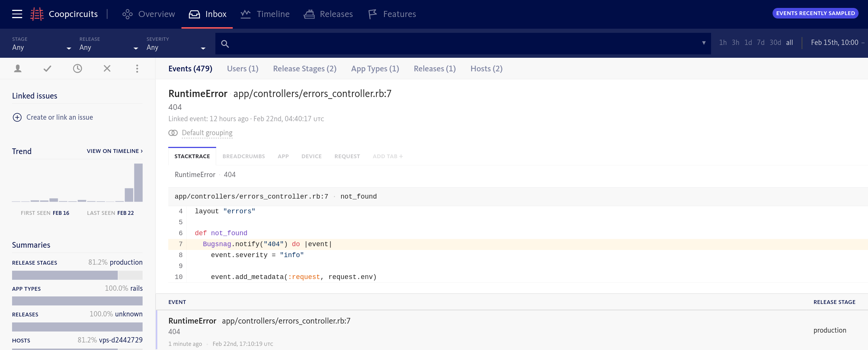The height and width of the screenshot is (350, 868).
Task: Switch to the Breadcrumbs tab
Action: [x=243, y=156]
